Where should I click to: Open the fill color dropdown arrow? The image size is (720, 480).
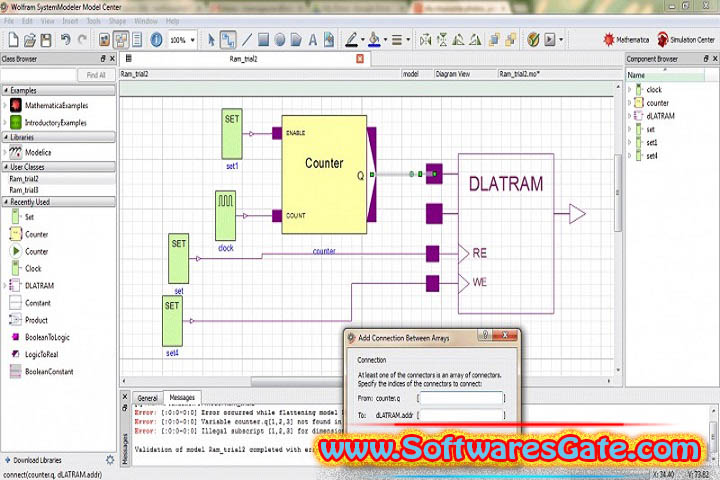pos(385,40)
